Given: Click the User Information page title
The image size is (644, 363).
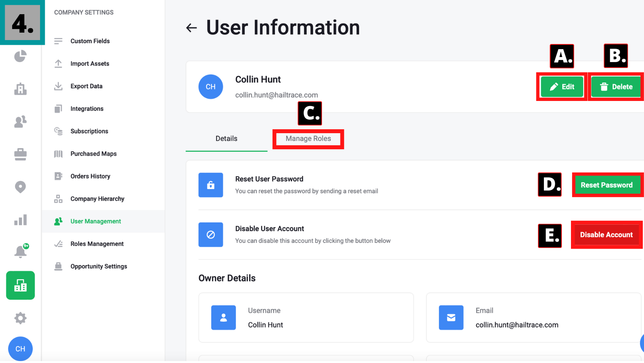Looking at the screenshot, I should pyautogui.click(x=283, y=27).
